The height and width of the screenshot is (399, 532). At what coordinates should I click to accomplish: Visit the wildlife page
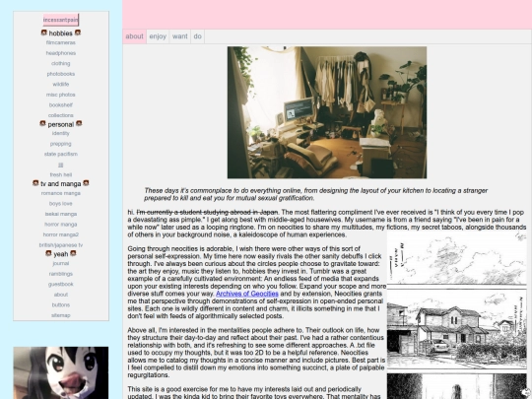point(61,84)
